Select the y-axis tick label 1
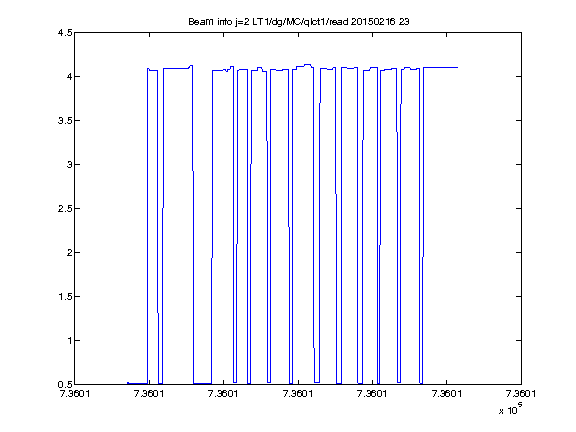The height and width of the screenshot is (432, 576). point(69,341)
